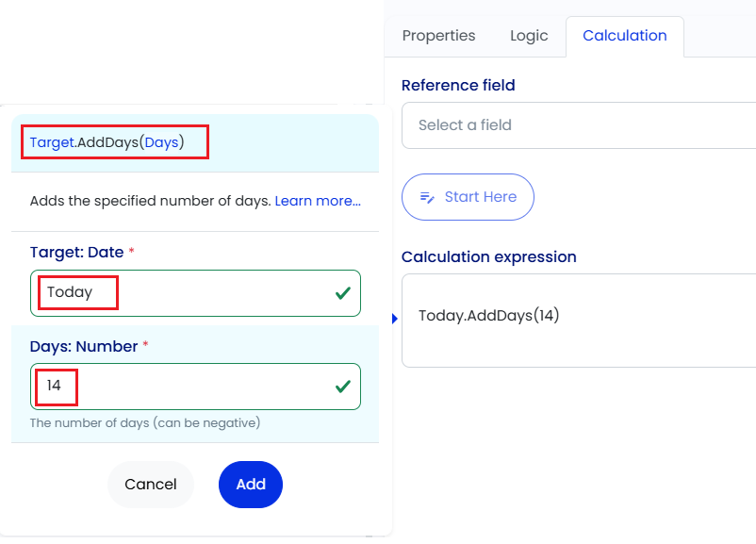Image resolution: width=756 pixels, height=544 pixels.
Task: Click the Days Number input containing 14
Action: click(x=195, y=387)
